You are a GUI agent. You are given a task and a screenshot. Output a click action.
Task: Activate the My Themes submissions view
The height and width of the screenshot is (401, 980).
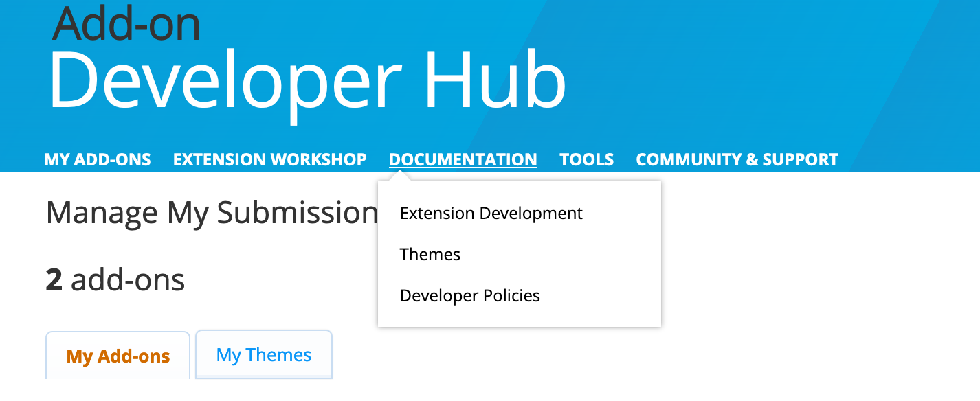263,354
